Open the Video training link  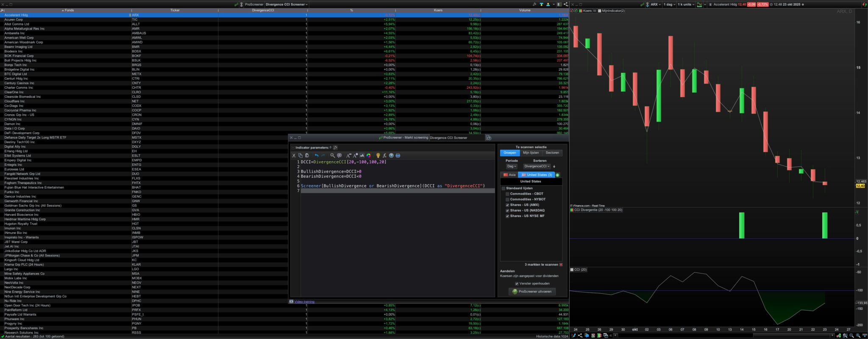point(304,302)
